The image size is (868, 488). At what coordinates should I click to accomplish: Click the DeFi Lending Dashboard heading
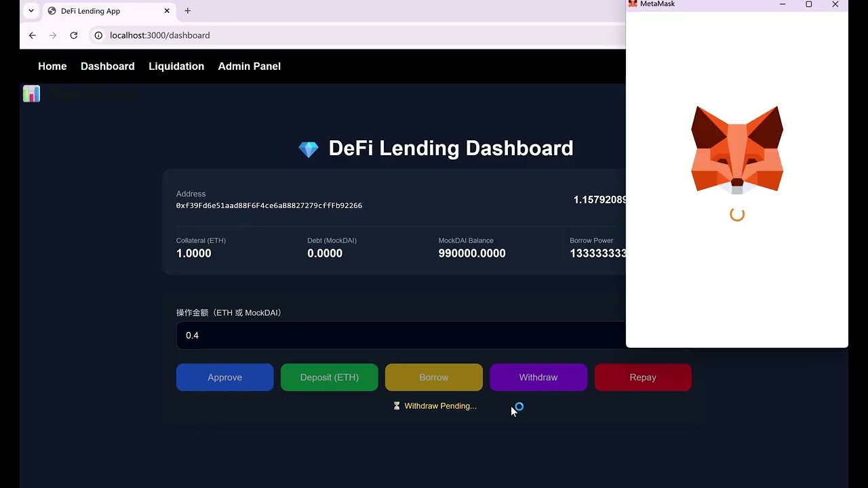tap(451, 148)
